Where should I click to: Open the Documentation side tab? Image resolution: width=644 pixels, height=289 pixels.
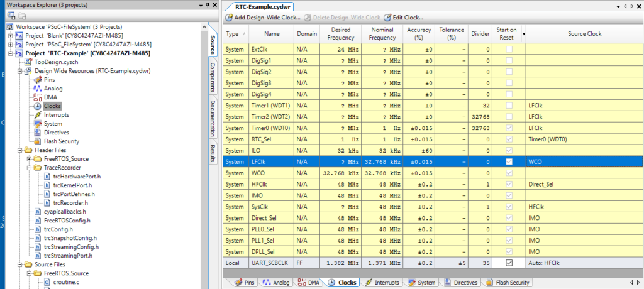point(213,118)
